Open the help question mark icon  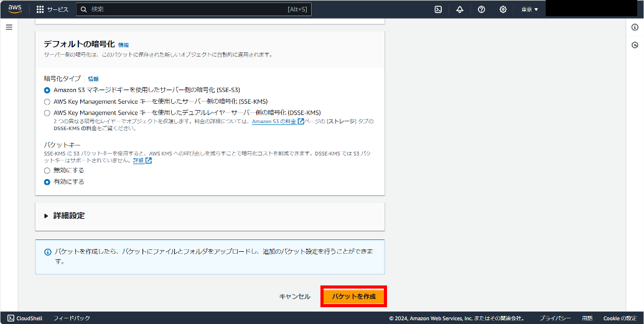pos(482,9)
